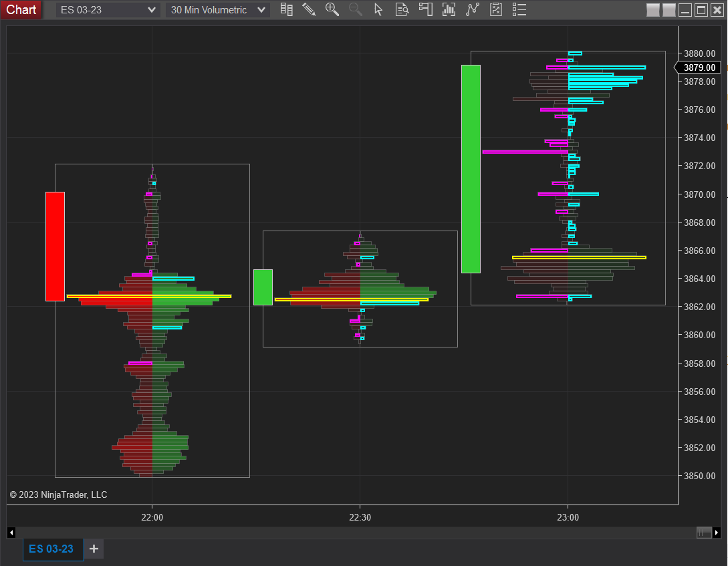The width and height of the screenshot is (728, 566).
Task: Open the chart Properties icon
Action: pos(495,9)
